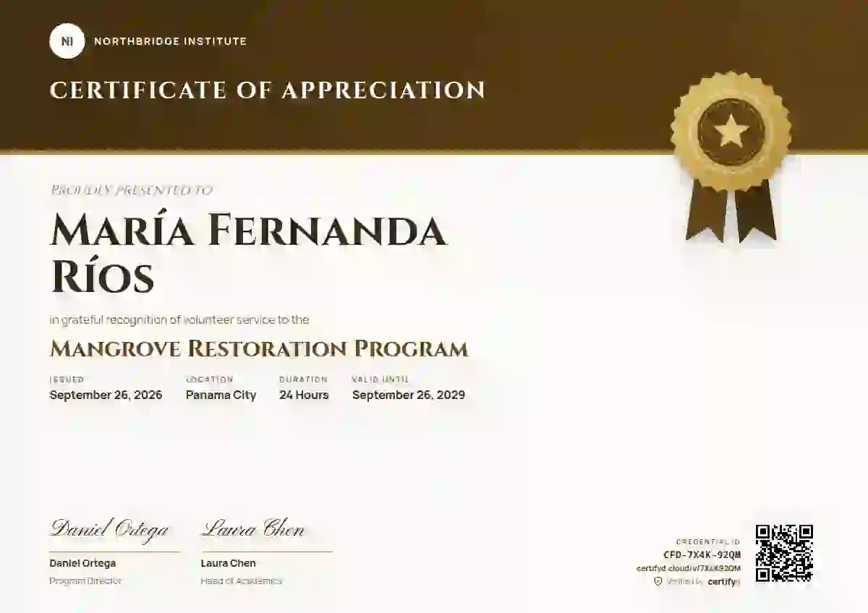Click the issued date September 26, 2026
The width and height of the screenshot is (868, 613).
pyautogui.click(x=106, y=395)
